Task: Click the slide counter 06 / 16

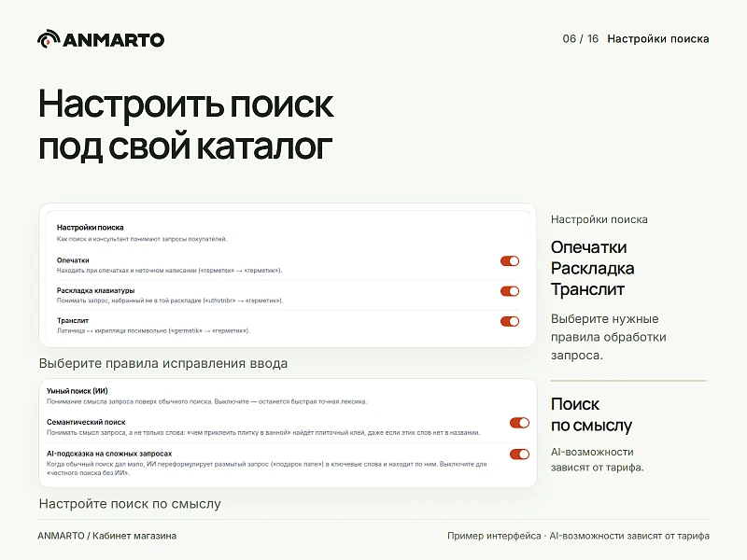Action: coord(580,38)
